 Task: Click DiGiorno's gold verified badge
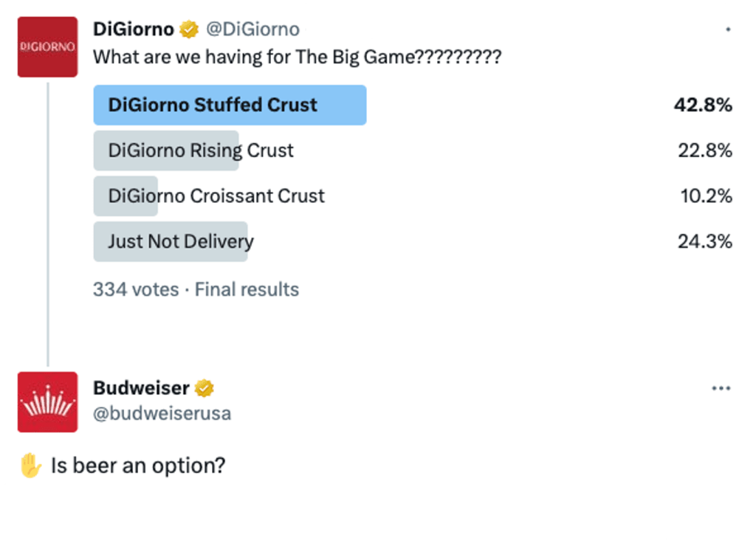190,30
